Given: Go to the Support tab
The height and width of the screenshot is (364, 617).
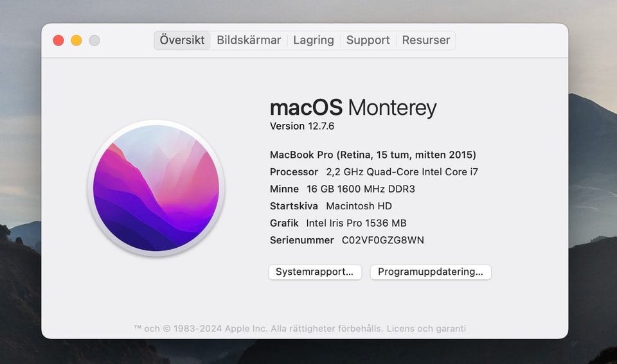Looking at the screenshot, I should (368, 40).
